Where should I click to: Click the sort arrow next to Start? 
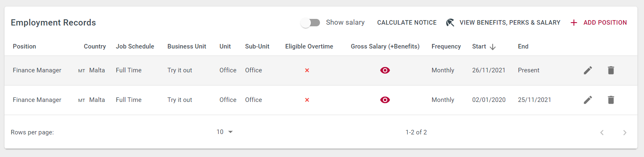click(493, 47)
